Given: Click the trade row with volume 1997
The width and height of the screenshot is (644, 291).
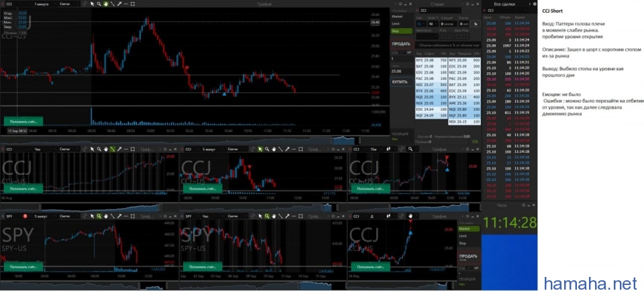Looking at the screenshot, I should click(508, 46).
